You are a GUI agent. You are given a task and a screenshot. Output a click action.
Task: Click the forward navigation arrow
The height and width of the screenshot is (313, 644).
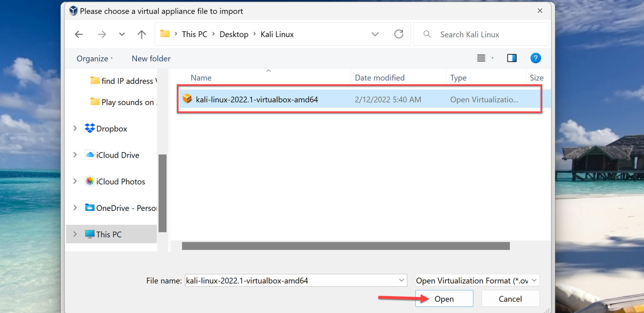pyautogui.click(x=102, y=34)
